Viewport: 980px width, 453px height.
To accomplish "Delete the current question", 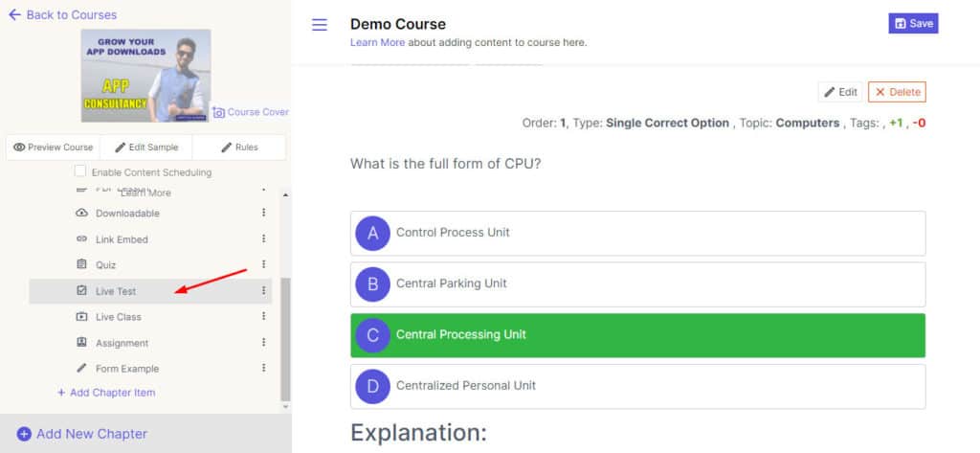I will (897, 92).
